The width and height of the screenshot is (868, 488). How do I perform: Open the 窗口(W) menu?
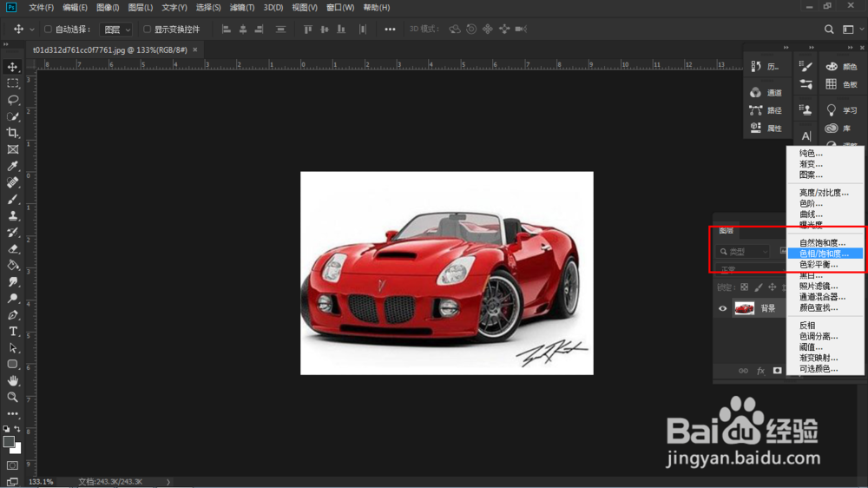coord(340,7)
